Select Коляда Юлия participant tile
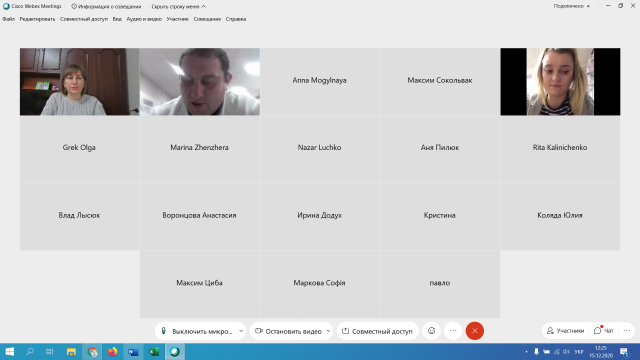The width and height of the screenshot is (640, 360). (x=560, y=217)
